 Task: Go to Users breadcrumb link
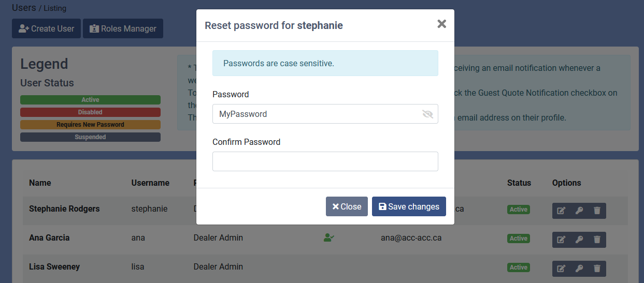pos(24,7)
